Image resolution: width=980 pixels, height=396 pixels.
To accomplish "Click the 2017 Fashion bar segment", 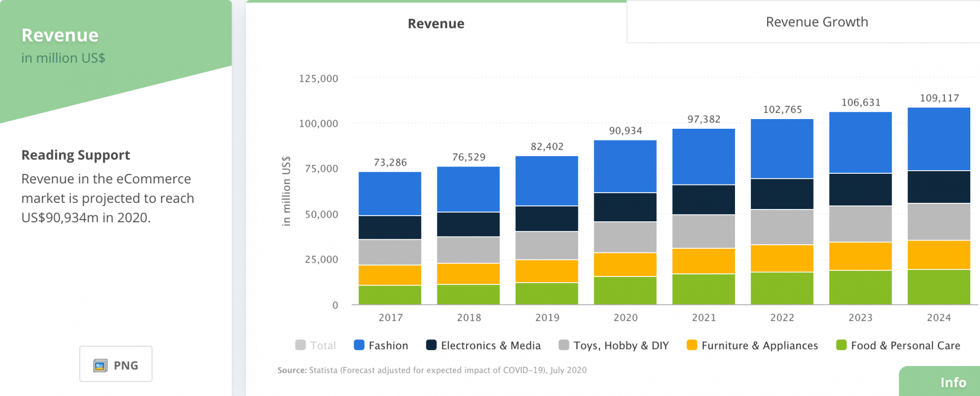I will (390, 194).
